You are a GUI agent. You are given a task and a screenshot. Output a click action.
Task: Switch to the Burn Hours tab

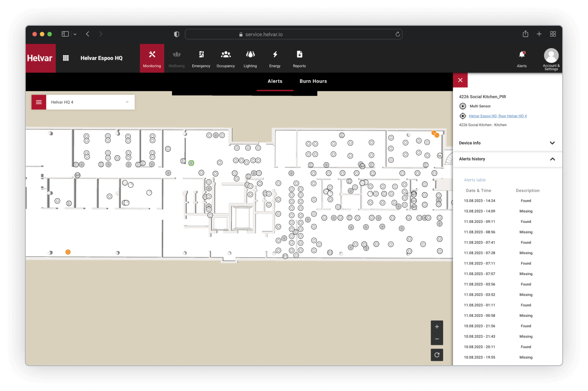(x=313, y=81)
